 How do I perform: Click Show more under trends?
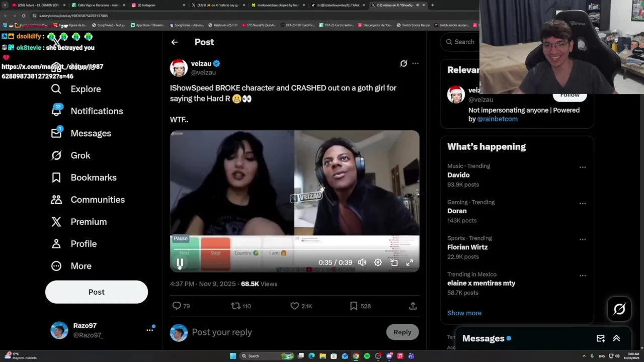point(464,313)
